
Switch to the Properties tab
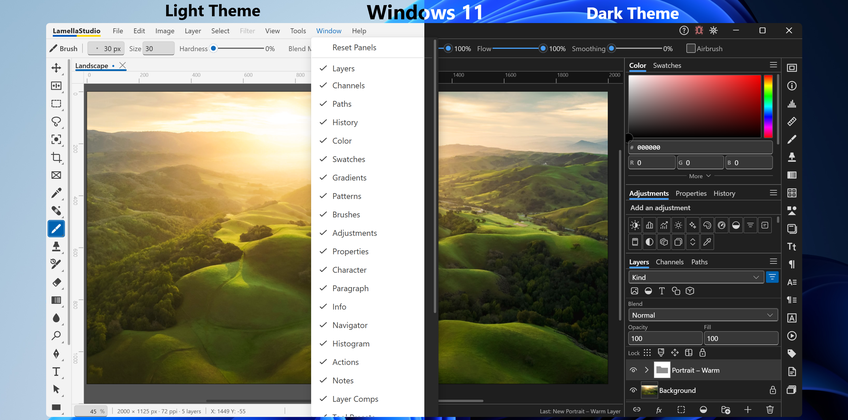click(x=691, y=193)
